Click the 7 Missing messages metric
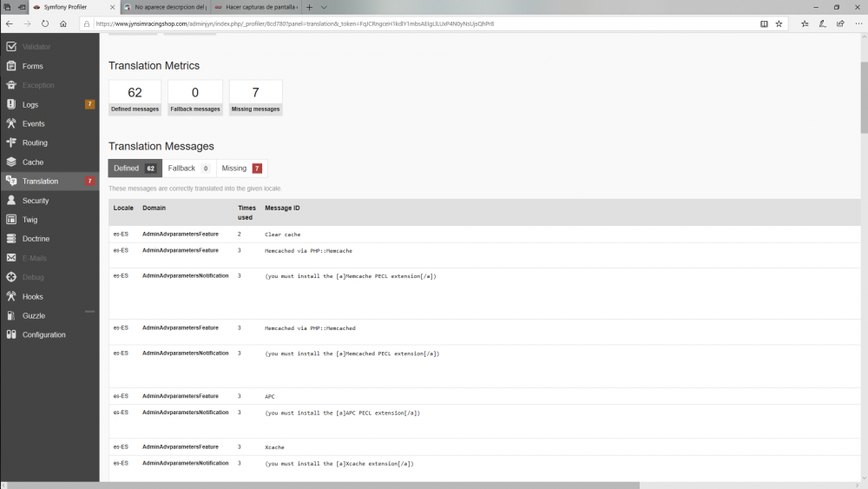 pos(256,97)
